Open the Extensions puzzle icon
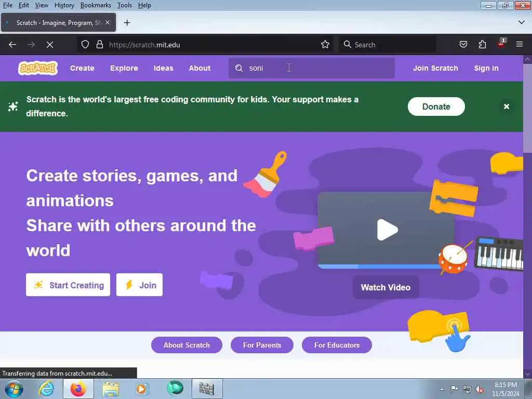Screen dimensions: 532x399 [x=482, y=45]
